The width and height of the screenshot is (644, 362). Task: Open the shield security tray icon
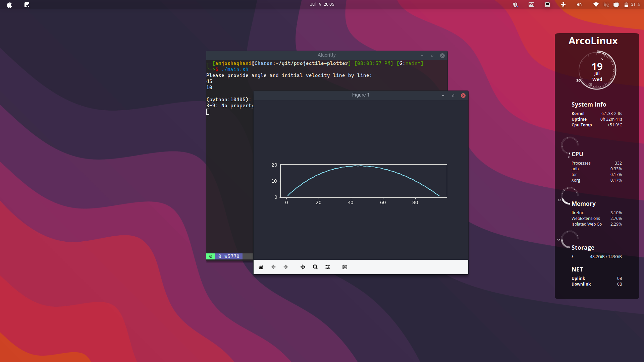coord(515,5)
